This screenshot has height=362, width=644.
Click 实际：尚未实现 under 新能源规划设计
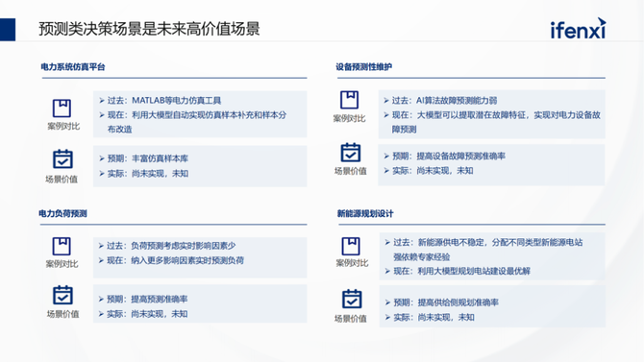pyautogui.click(x=422, y=318)
